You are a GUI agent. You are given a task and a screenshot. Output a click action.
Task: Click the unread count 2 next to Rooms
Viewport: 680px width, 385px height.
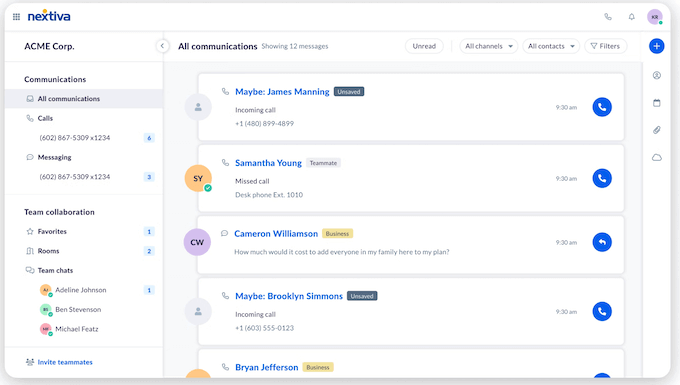[149, 251]
